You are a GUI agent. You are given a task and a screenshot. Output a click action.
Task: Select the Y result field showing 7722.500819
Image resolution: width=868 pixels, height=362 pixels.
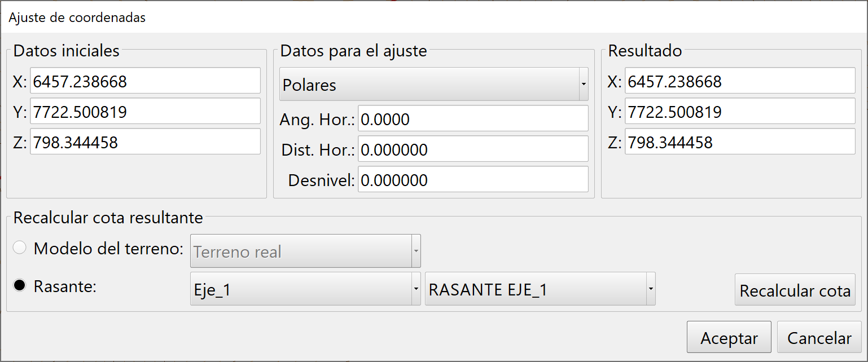pyautogui.click(x=739, y=112)
